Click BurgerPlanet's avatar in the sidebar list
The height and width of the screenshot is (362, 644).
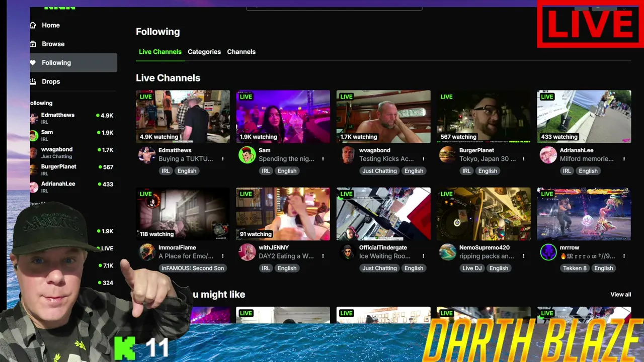click(x=34, y=170)
